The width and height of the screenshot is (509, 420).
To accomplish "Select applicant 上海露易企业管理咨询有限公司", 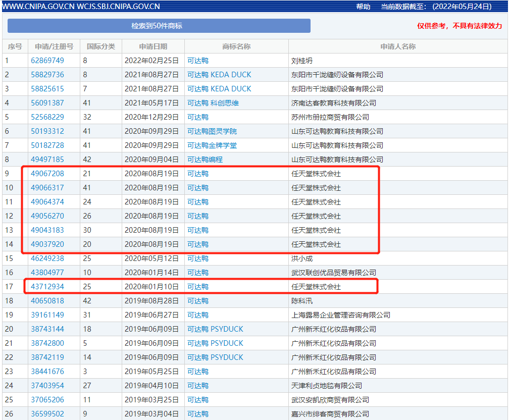I will [341, 315].
